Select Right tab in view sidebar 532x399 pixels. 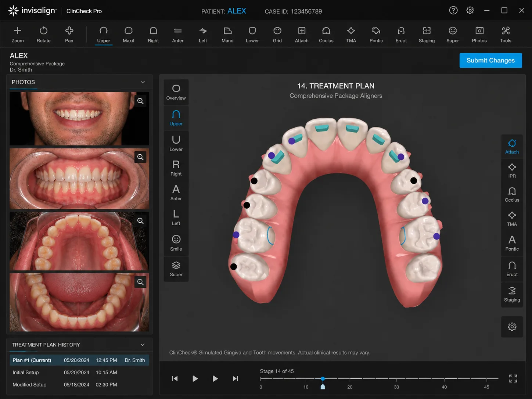(176, 168)
